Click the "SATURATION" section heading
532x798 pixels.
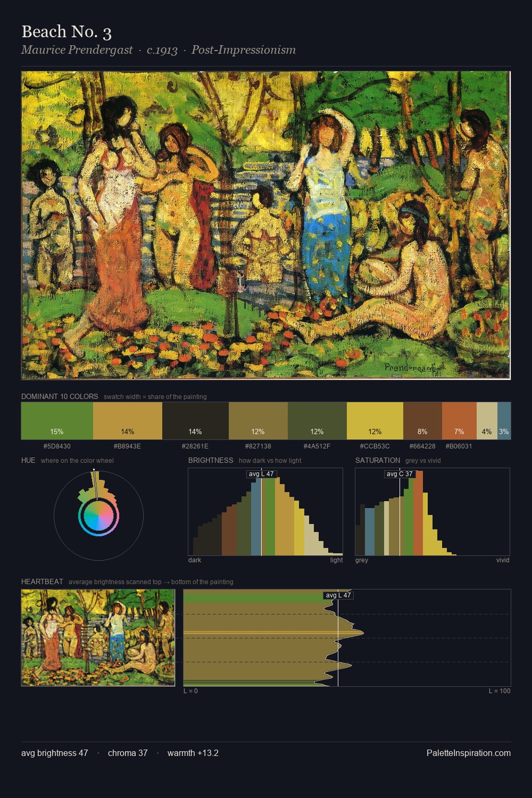[378, 460]
